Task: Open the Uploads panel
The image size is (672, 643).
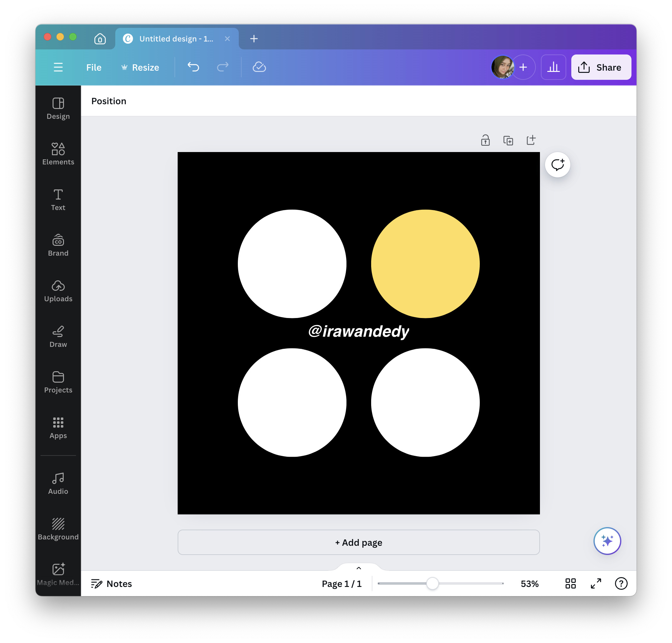Action: (58, 291)
